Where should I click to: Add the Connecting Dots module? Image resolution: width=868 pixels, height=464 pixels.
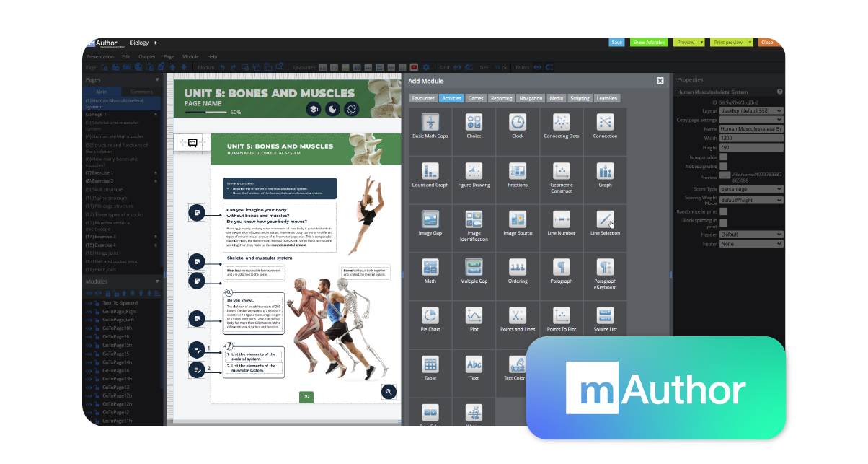(561, 122)
